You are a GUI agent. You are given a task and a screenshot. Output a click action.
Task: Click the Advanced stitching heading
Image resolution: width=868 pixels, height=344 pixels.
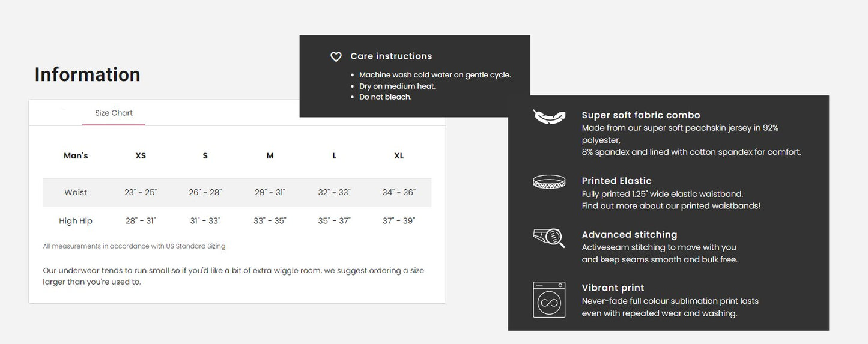click(x=630, y=235)
